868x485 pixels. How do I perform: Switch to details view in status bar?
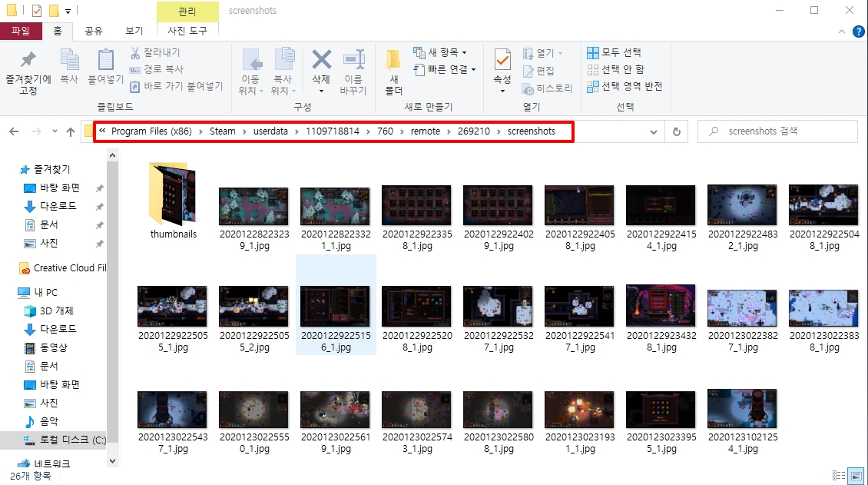point(840,476)
